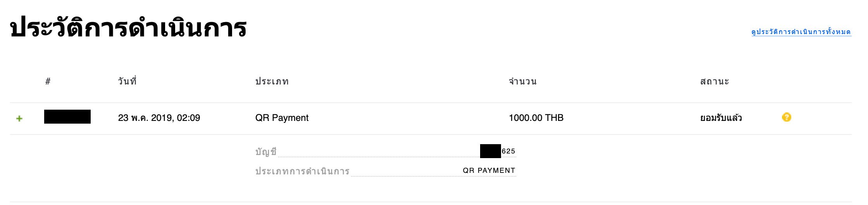
Task: Collapse the transaction row with green plus
Action: coord(19,118)
